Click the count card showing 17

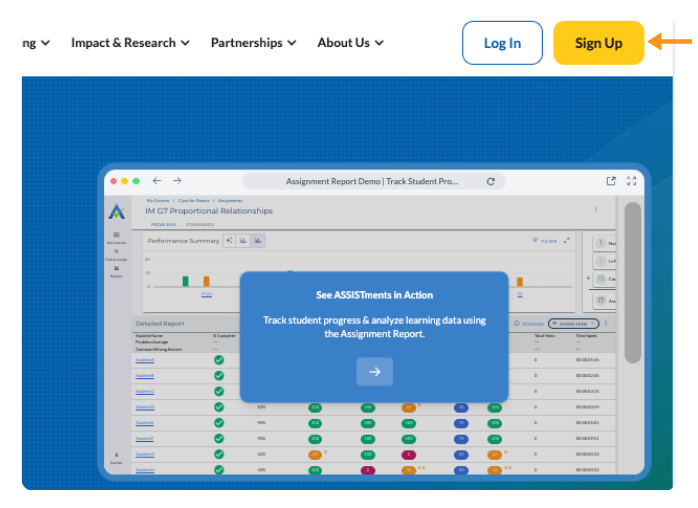[x=605, y=301]
